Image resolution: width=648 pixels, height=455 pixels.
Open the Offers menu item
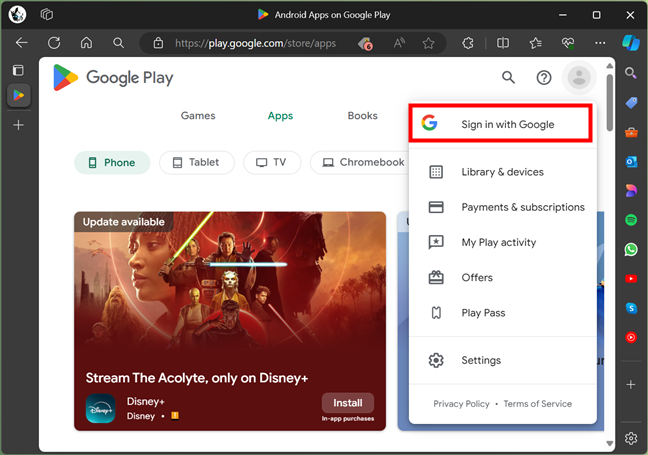[503, 277]
